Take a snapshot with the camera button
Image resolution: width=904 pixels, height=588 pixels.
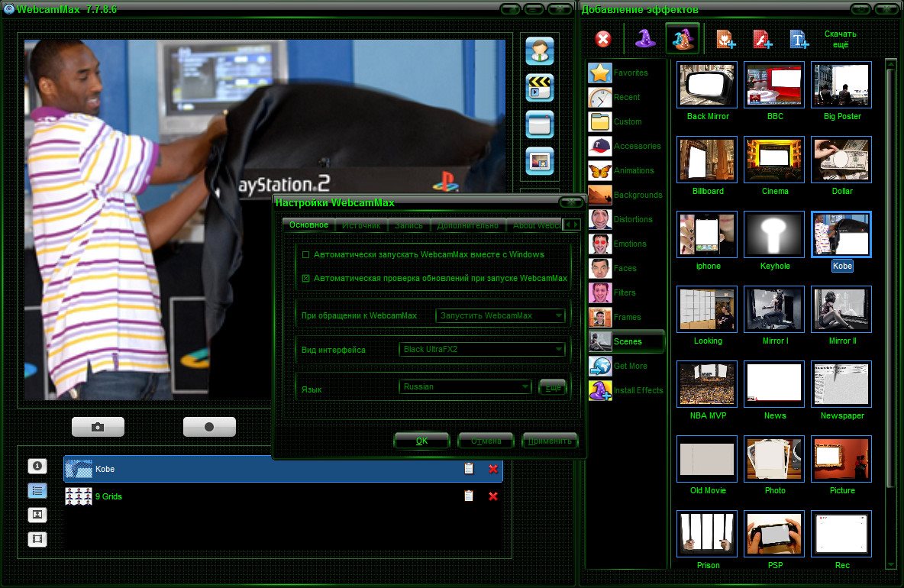[98, 427]
